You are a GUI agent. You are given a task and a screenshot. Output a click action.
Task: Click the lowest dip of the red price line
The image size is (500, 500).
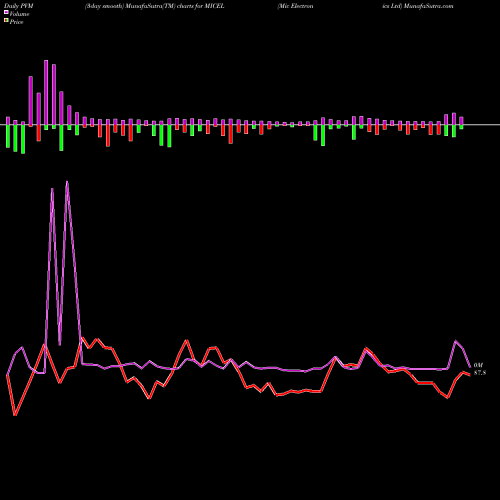point(15,415)
